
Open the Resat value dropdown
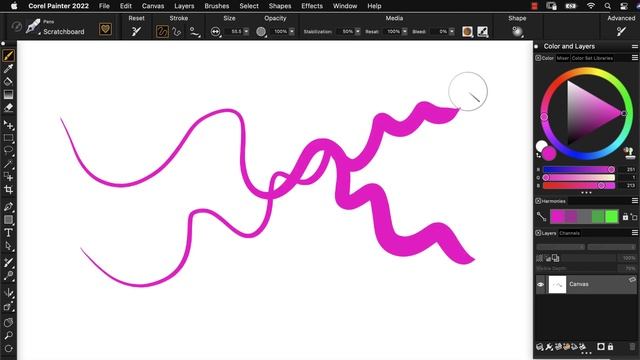tap(404, 31)
